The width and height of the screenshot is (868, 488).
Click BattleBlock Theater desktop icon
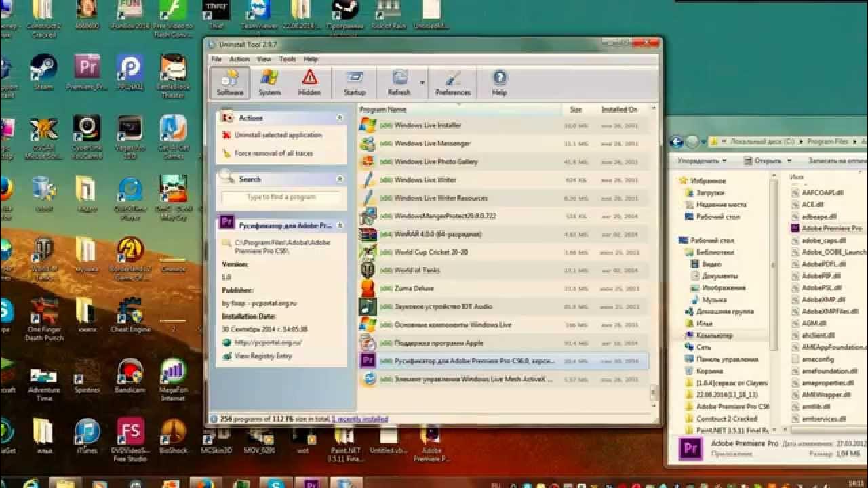pos(173,76)
